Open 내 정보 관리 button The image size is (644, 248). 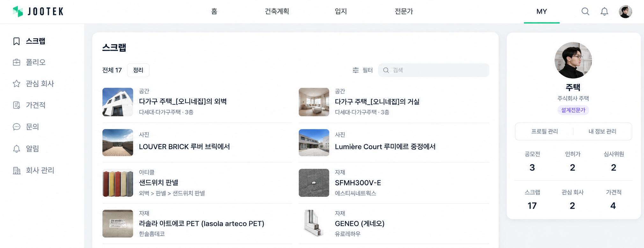tap(602, 131)
